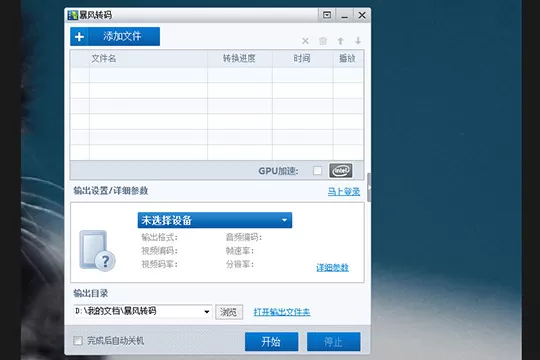Open the 详细参数 link
The width and height of the screenshot is (540, 360).
point(332,267)
